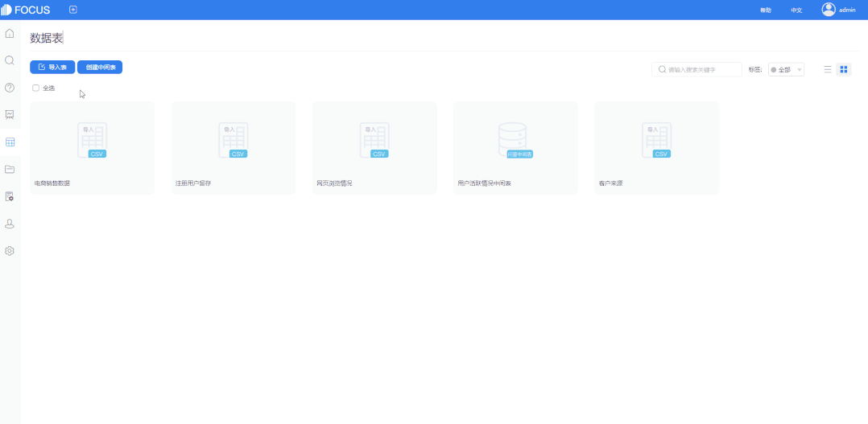Open the 帮助 help menu
Screen dimensions: 868x424
pos(766,10)
